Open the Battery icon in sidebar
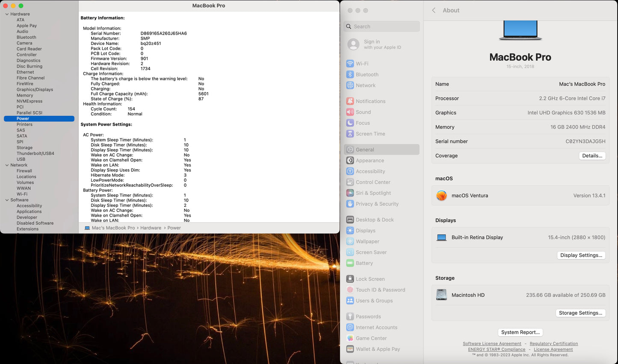618x364 pixels. 350,263
